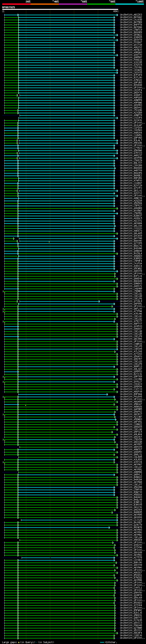Click the UniRef100_Q2TBW8 label
Image resolution: width=146 pixels, height=644 pixels.
[x=131, y=628]
